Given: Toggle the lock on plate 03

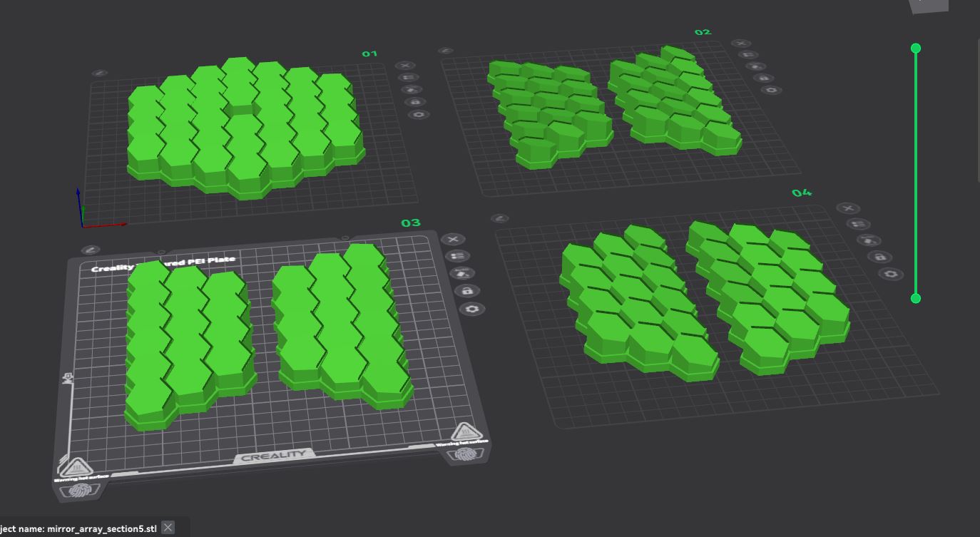Looking at the screenshot, I should coord(467,291).
